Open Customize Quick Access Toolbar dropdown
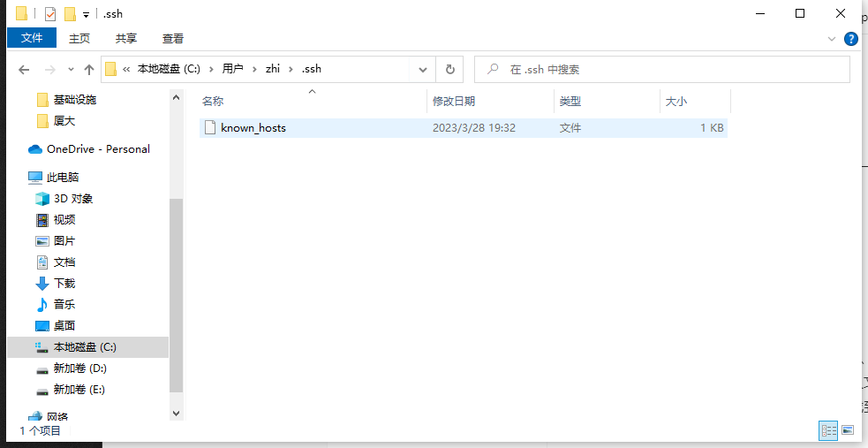This screenshot has width=868, height=448. (x=86, y=15)
